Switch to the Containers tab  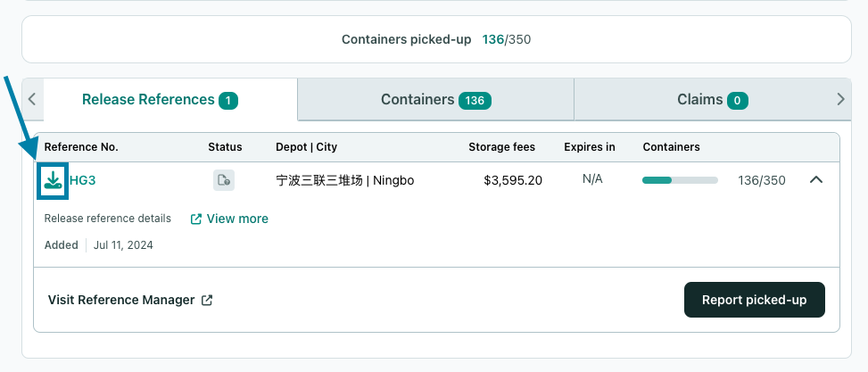pyautogui.click(x=435, y=100)
